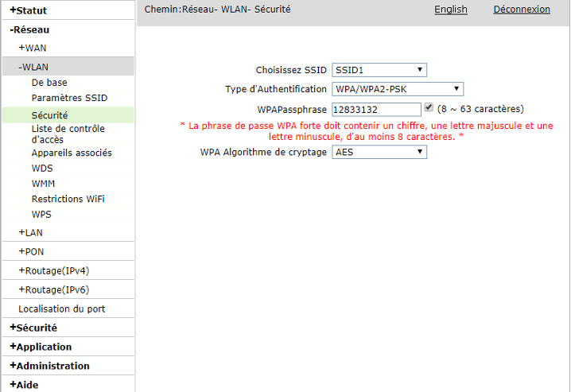Go to the WPS settings page
571x392 pixels.
click(41, 214)
